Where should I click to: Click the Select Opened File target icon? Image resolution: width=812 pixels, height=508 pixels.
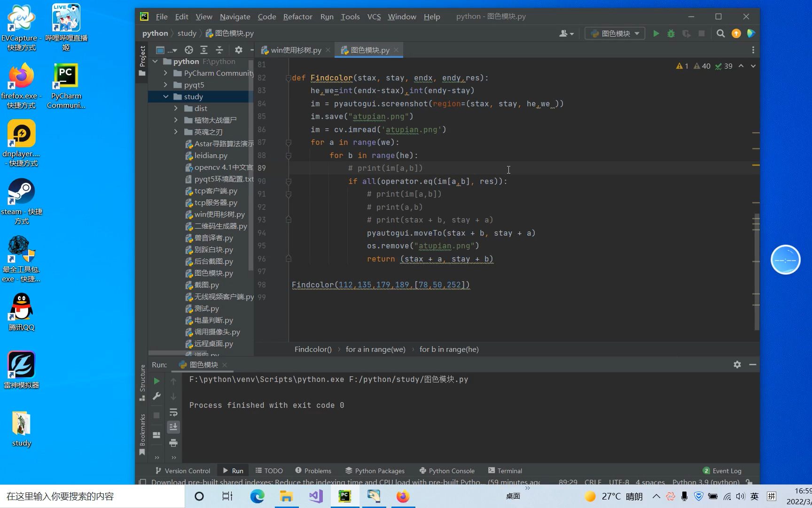tap(189, 50)
